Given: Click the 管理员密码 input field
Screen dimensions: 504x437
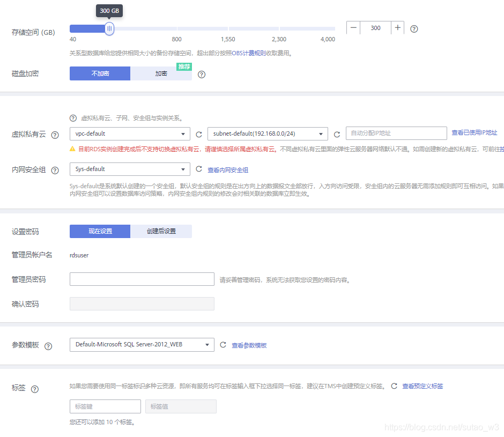Looking at the screenshot, I should (x=142, y=279).
